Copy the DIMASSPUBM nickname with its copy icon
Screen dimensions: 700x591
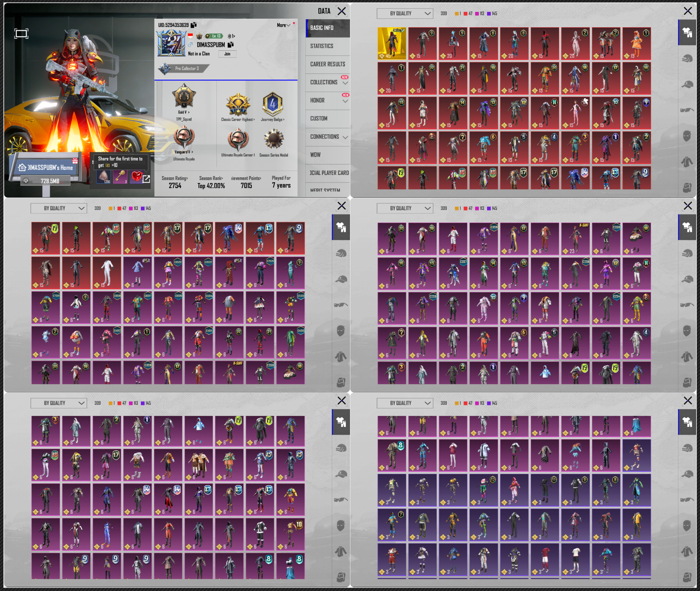[x=231, y=45]
